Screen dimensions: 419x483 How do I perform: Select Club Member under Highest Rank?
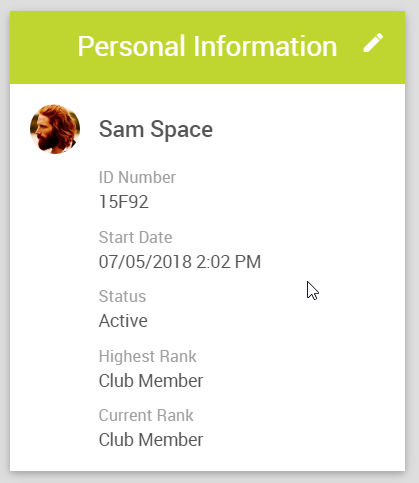coord(151,381)
